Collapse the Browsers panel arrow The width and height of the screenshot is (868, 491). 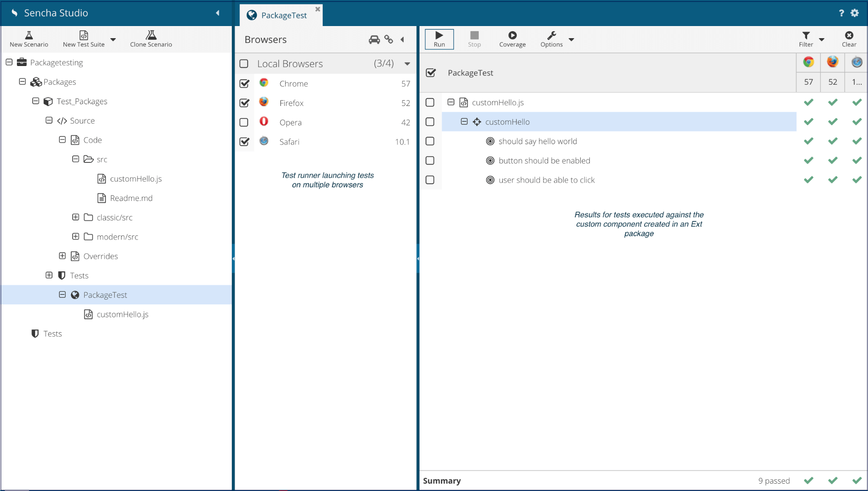point(403,40)
